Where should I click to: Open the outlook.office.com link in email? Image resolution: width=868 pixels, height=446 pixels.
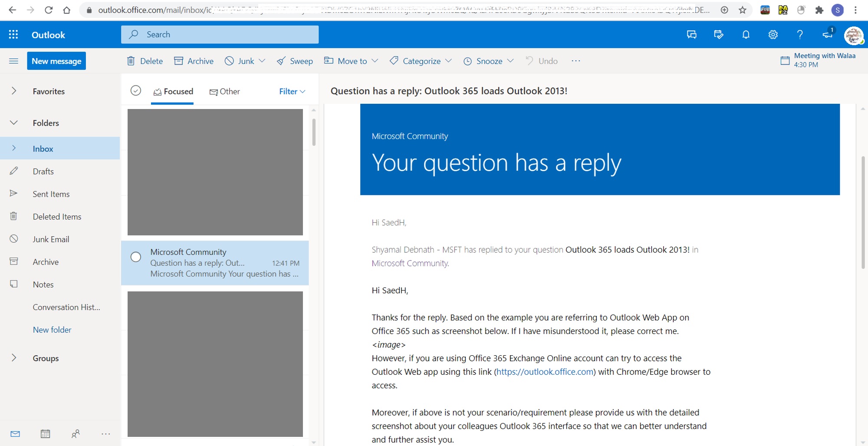point(545,372)
